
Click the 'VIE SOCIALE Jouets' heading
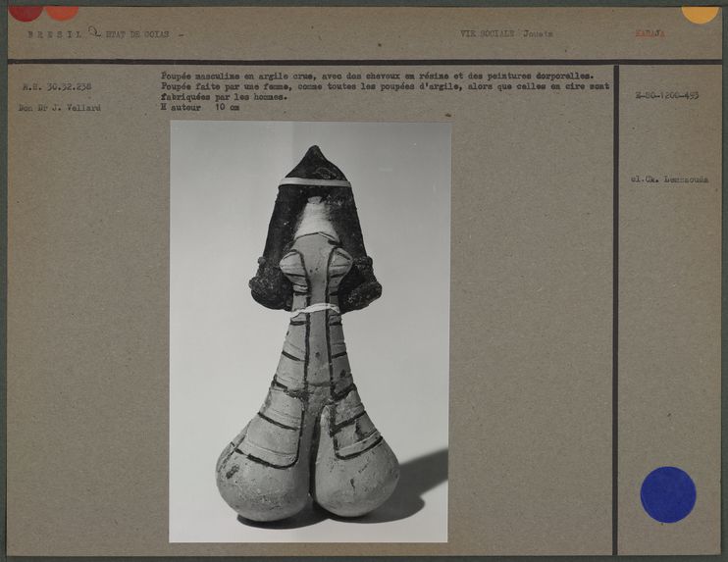[x=506, y=33]
